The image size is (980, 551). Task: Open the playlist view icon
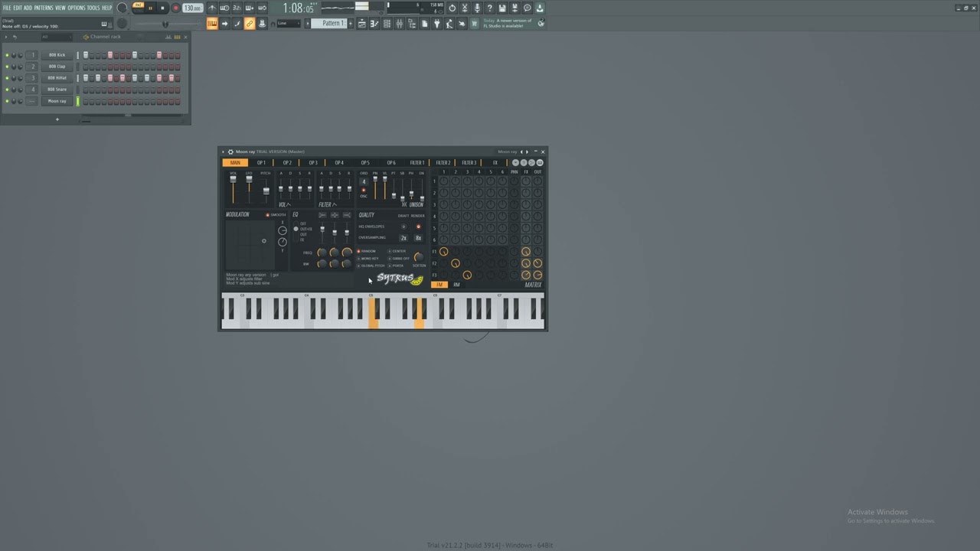[361, 24]
